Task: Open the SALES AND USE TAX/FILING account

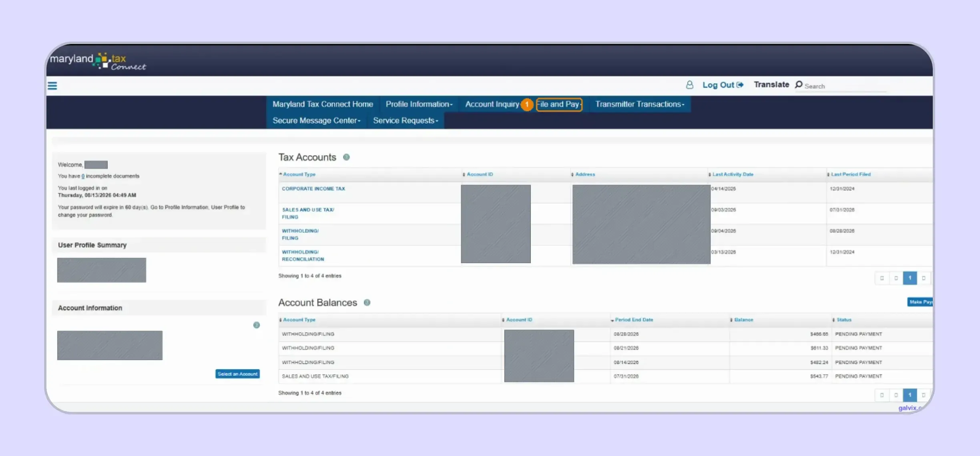Action: tap(308, 213)
